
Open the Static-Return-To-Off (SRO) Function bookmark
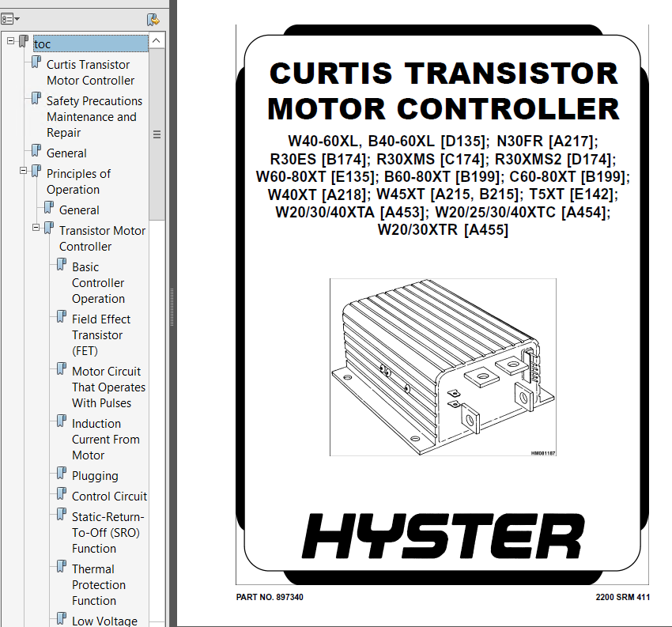pos(108,532)
